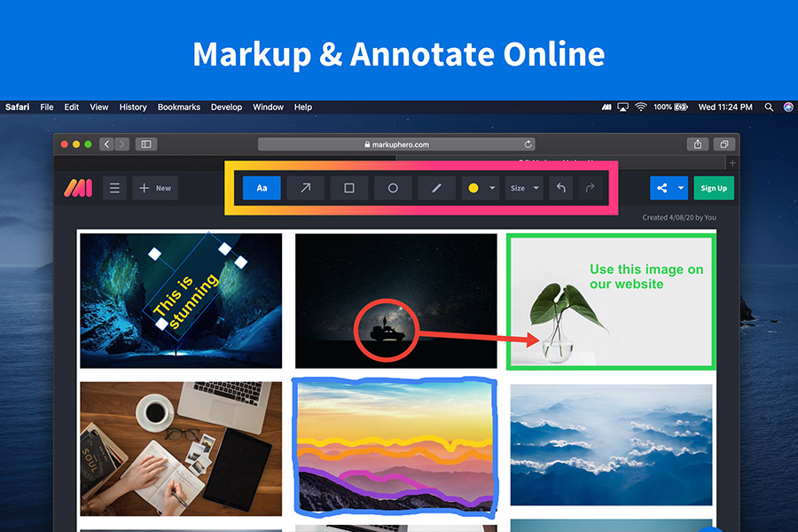This screenshot has width=798, height=532.
Task: Click the Markup Hero menu bar icon
Action: click(606, 107)
